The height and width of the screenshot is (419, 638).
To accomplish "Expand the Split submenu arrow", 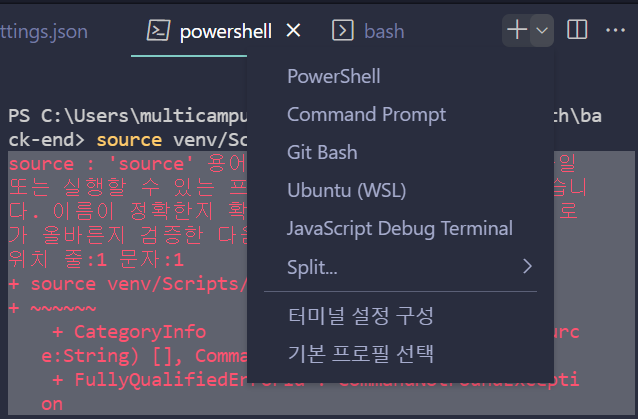I will click(x=527, y=266).
